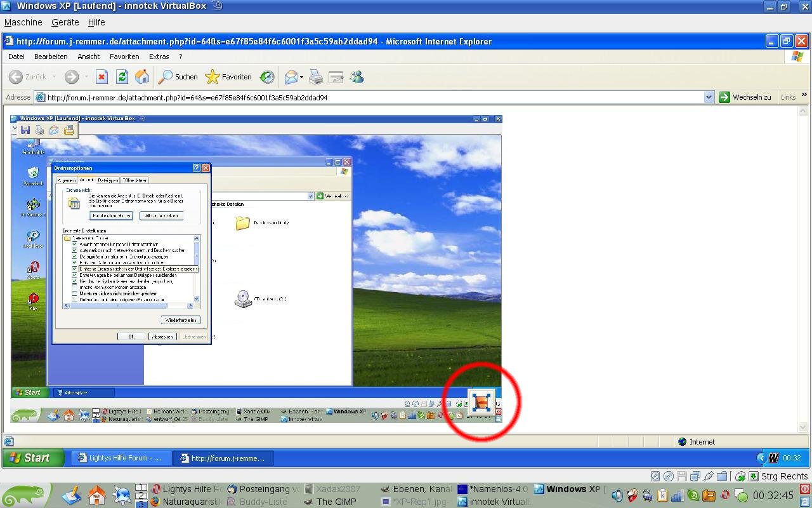Open the SUSE chameleon main menu

pos(24,495)
